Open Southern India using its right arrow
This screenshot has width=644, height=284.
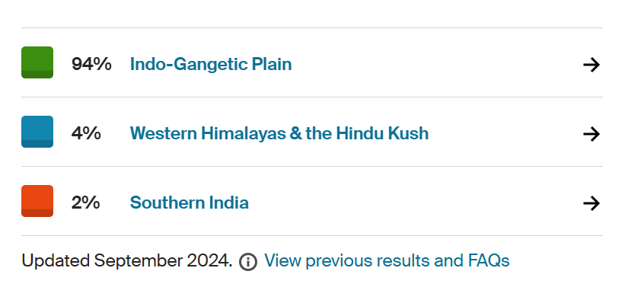click(x=591, y=203)
